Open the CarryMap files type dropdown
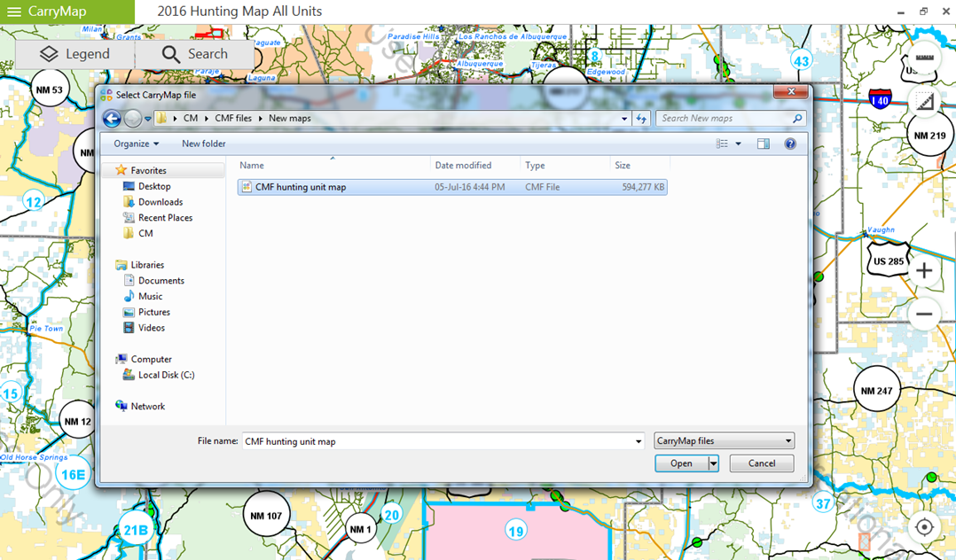956x560 pixels. tap(725, 440)
